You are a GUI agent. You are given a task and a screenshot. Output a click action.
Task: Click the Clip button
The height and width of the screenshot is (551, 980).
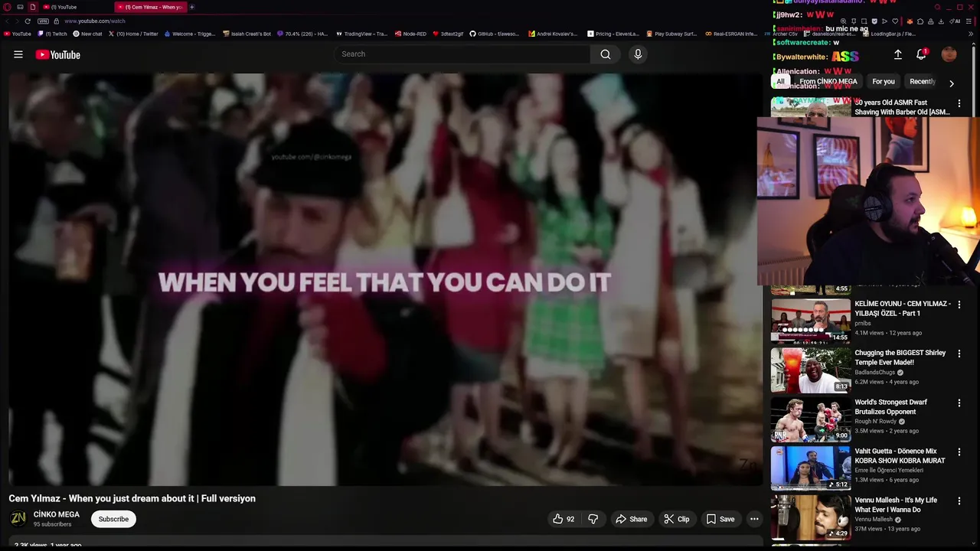(677, 519)
